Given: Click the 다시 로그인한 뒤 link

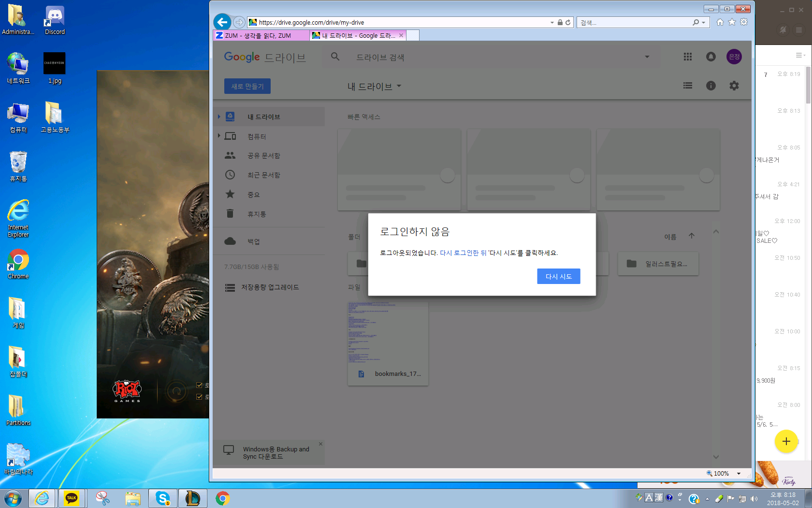Looking at the screenshot, I should [463, 253].
